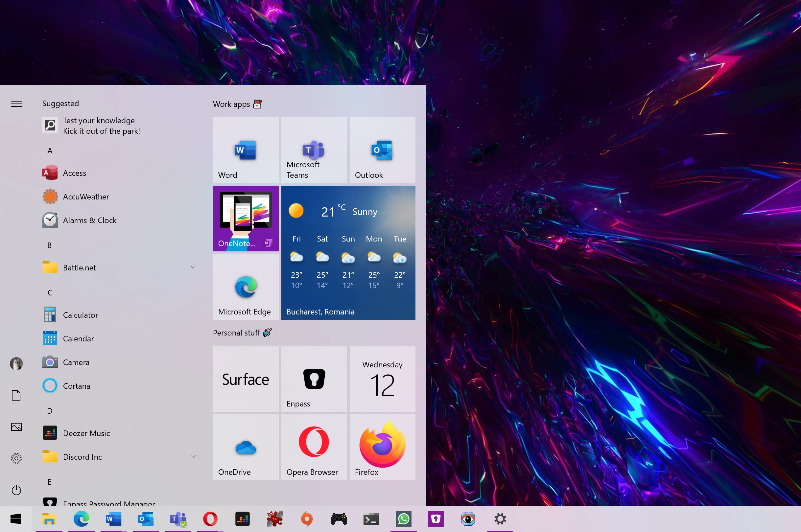Select the letter D section header
Screen dimensions: 801x532
click(50, 411)
